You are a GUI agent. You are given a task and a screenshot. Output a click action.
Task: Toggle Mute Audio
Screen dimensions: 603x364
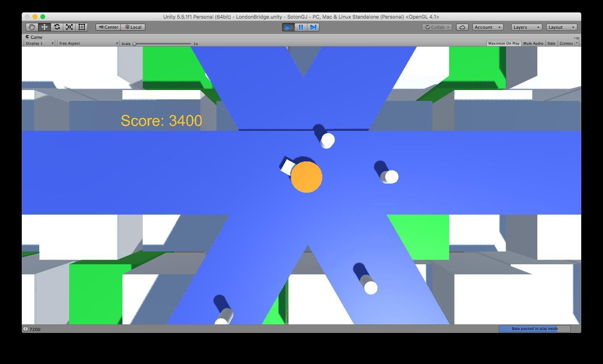(533, 43)
